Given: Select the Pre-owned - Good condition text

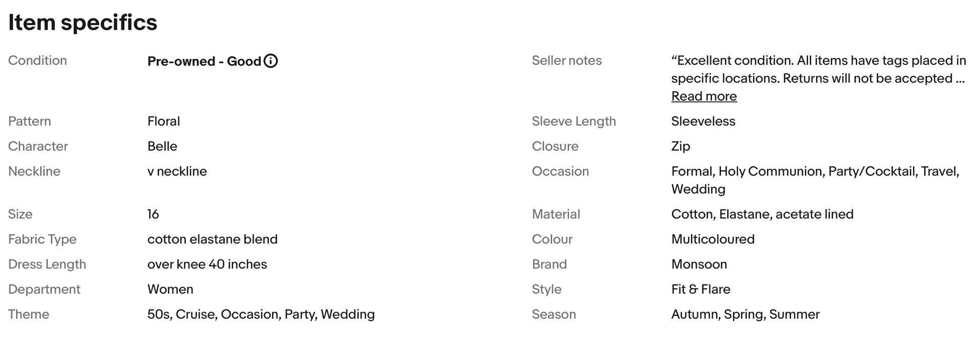Looking at the screenshot, I should click(x=204, y=61).
